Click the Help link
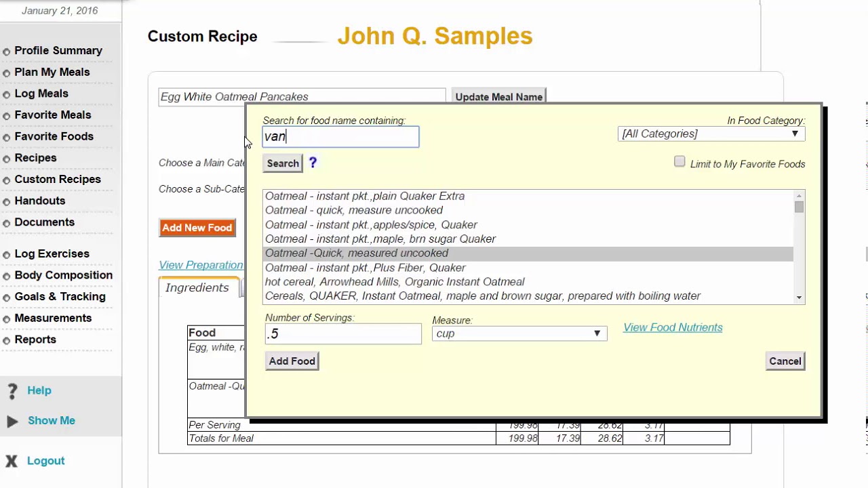The image size is (868, 488). click(39, 390)
